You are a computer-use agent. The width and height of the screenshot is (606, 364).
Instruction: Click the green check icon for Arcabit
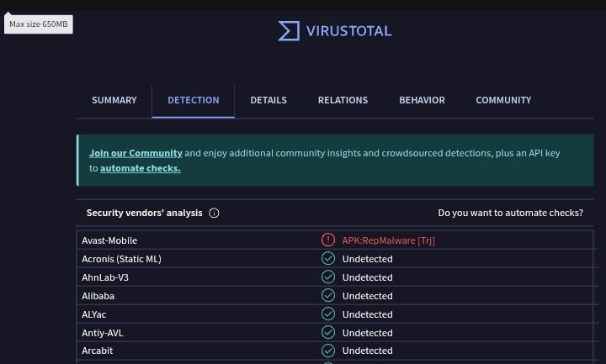[x=328, y=351]
